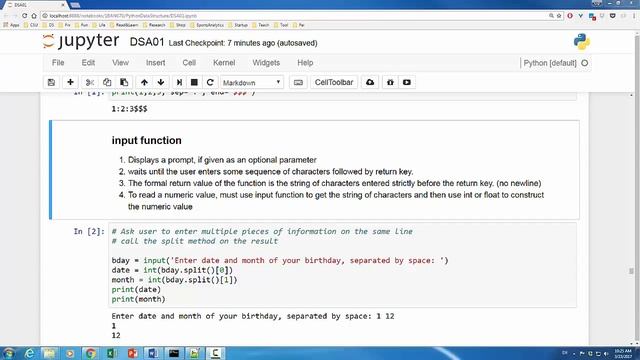The width and height of the screenshot is (640, 360).
Task: Click the Last Checkpoint status text
Action: tap(243, 43)
